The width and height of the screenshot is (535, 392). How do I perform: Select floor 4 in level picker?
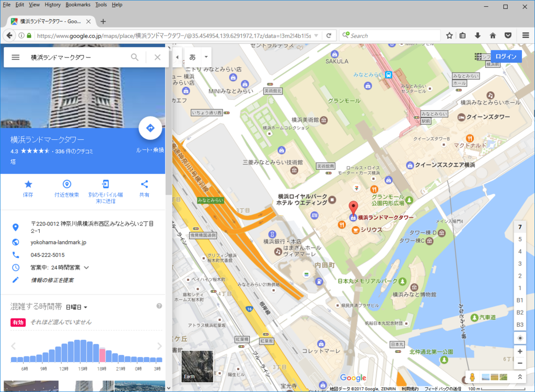520,252
